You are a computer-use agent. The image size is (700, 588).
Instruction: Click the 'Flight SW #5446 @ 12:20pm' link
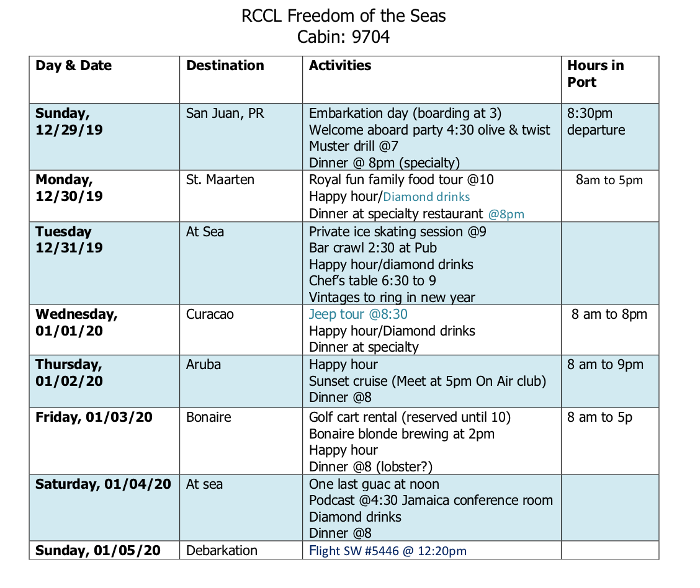[387, 551]
